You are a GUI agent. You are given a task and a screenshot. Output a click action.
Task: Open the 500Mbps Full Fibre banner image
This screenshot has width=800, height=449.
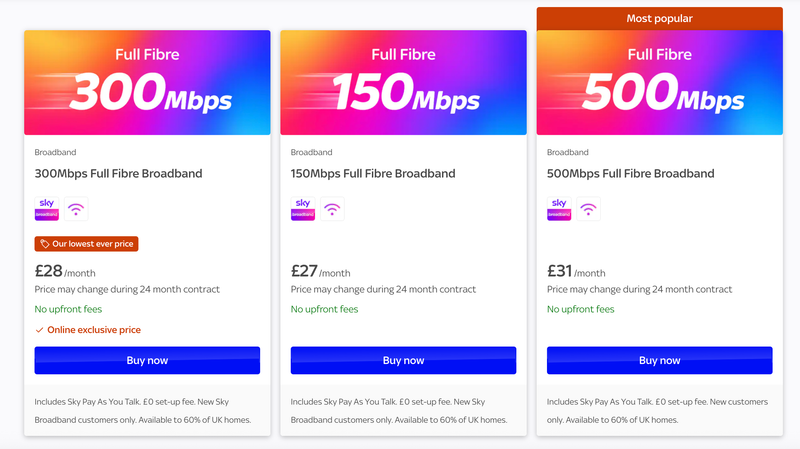[659, 82]
